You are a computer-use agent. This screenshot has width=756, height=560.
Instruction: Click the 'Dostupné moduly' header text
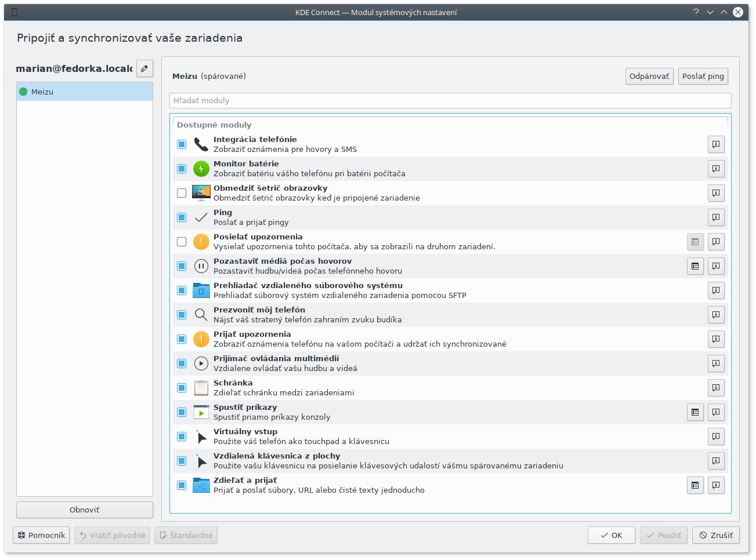click(x=214, y=125)
